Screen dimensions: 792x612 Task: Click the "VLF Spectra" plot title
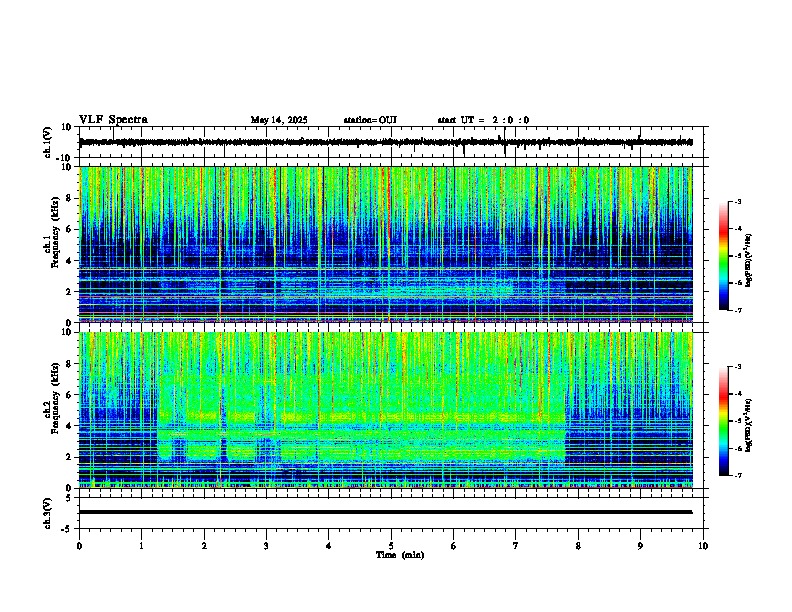pos(113,120)
